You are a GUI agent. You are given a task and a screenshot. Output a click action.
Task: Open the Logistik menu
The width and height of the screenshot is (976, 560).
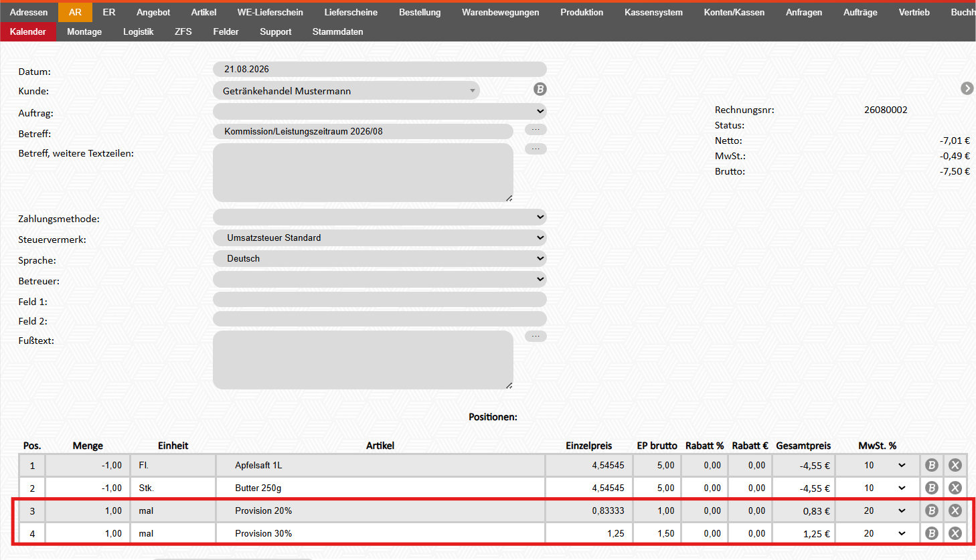[x=138, y=31]
